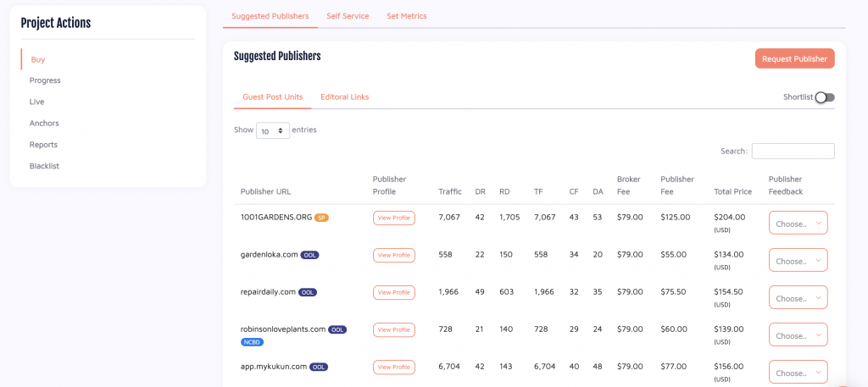Go to Anchors in Project Actions

(x=44, y=123)
